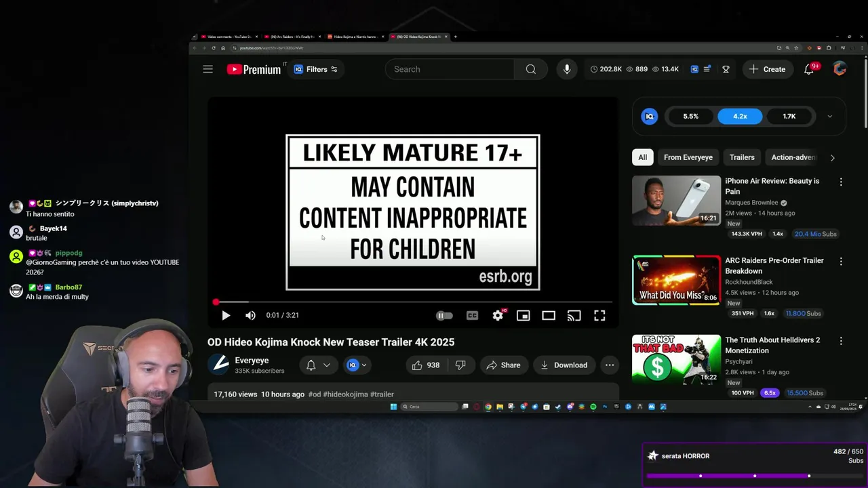Open the account avatar menu
Screen dimensions: 868x488
coord(840,69)
